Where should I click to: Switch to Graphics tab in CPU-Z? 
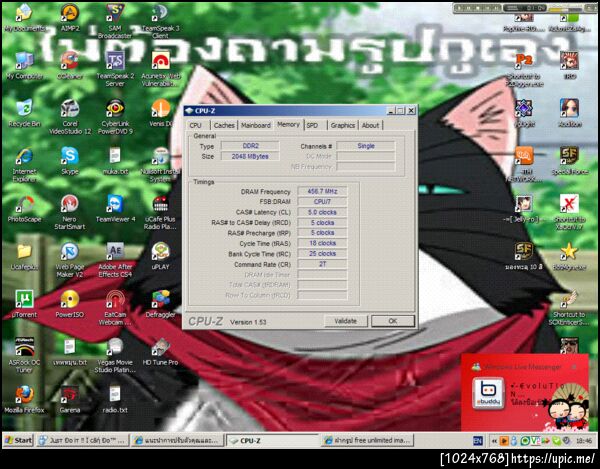(x=343, y=125)
